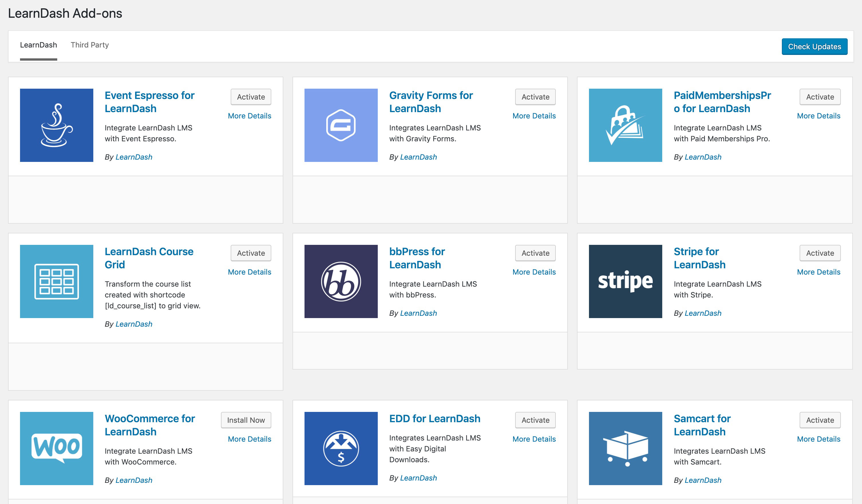The height and width of the screenshot is (504, 862).
Task: Open More Details for Samcart for LearnDash
Action: (818, 439)
